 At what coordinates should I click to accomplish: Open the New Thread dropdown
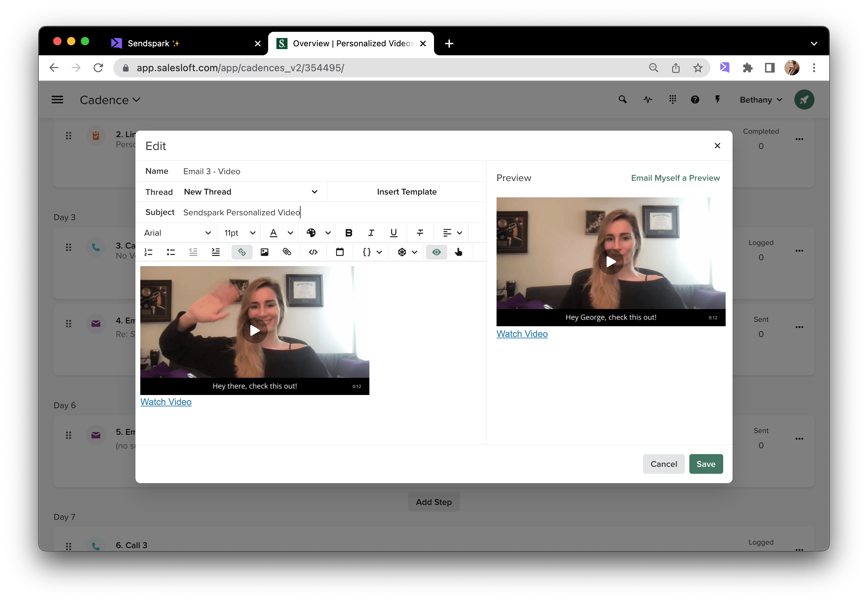coord(251,191)
